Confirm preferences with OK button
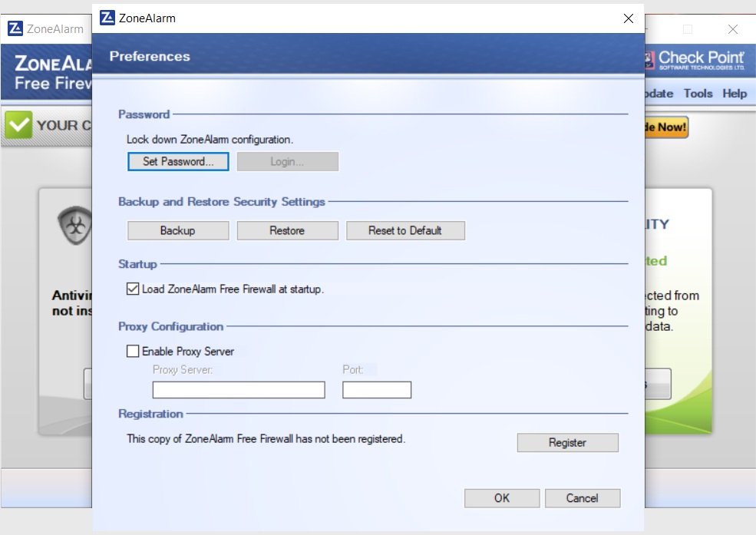 tap(502, 498)
